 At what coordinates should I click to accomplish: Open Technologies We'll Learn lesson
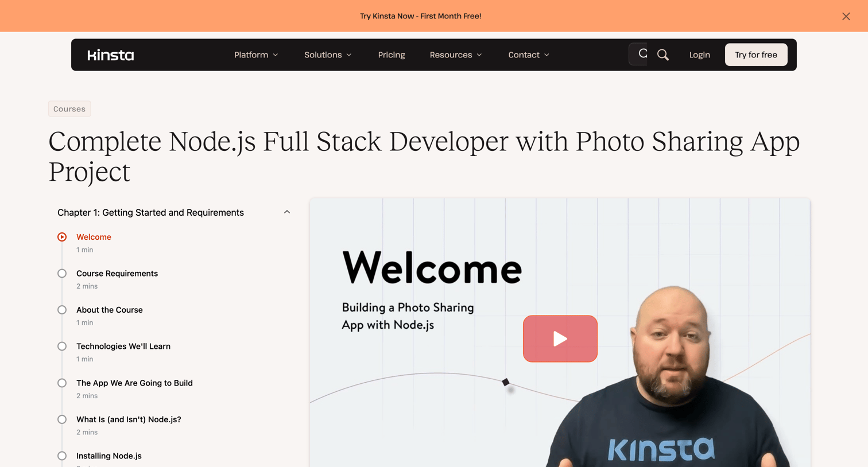tap(123, 347)
